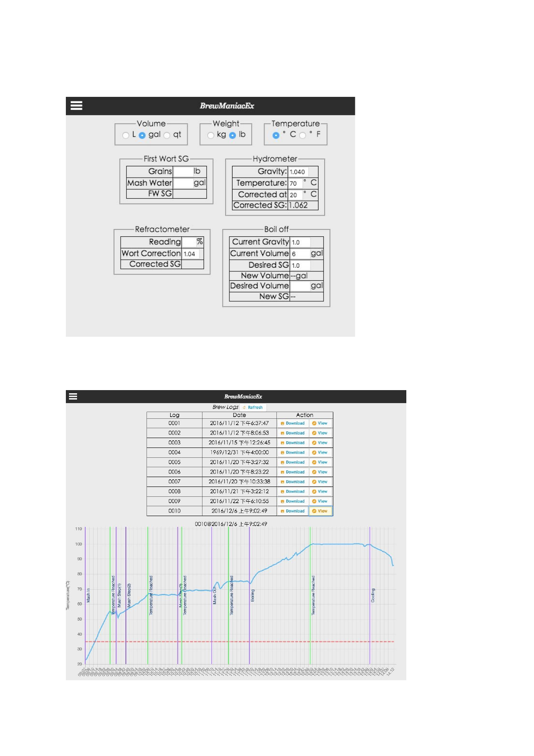This screenshot has width=534, height=756.
Task: Download log 0007
Action: 293,482
